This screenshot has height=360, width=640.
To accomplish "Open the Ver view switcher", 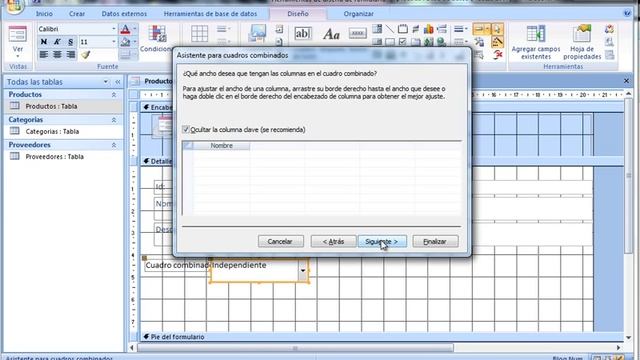I will pyautogui.click(x=18, y=42).
